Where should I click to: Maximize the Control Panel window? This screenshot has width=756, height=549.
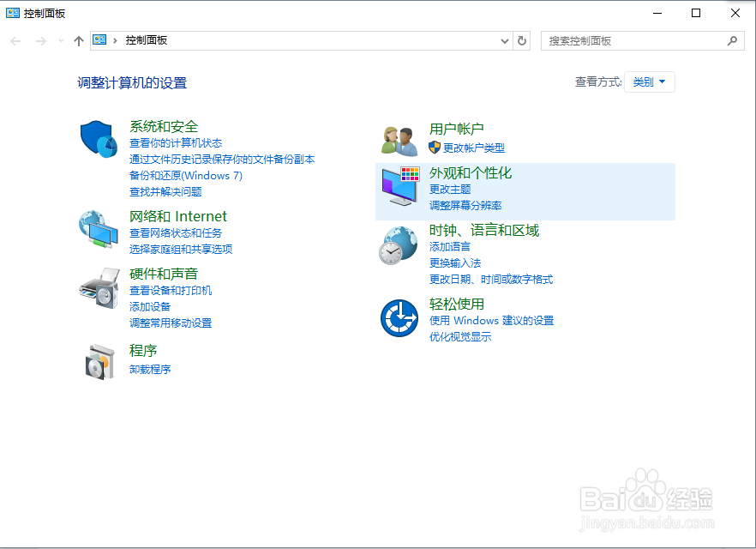[x=696, y=13]
